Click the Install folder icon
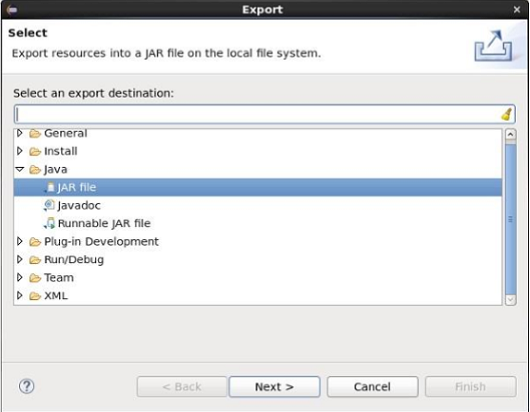The image size is (530, 412). click(35, 151)
